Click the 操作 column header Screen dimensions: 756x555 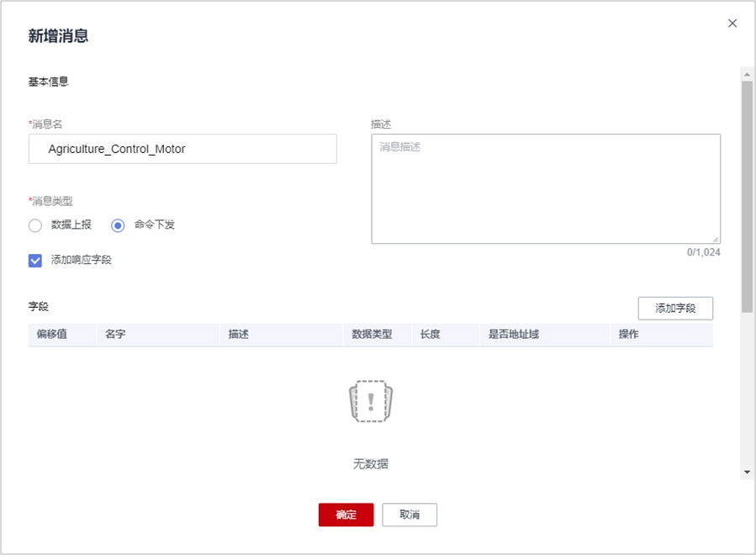coord(629,335)
